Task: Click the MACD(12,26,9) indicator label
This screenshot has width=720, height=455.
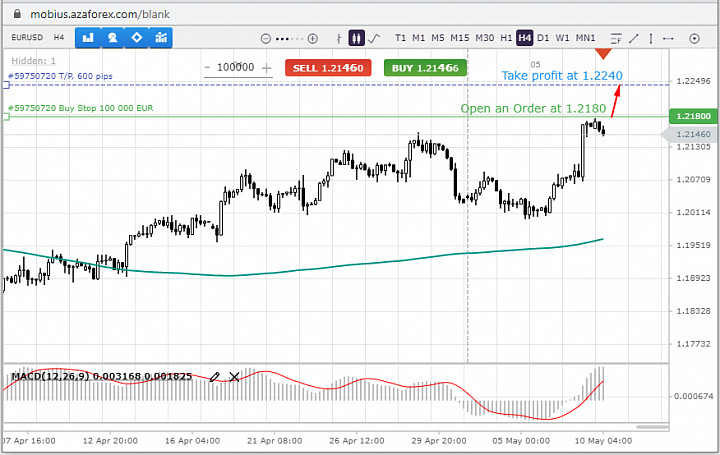Action: click(x=101, y=376)
